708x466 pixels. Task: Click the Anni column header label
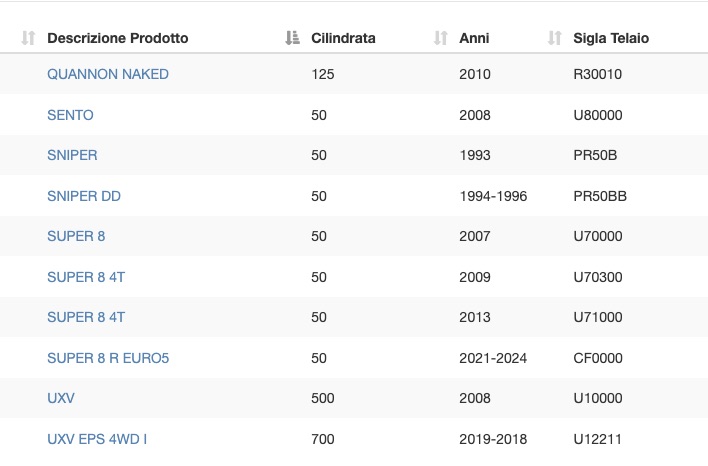tap(474, 38)
